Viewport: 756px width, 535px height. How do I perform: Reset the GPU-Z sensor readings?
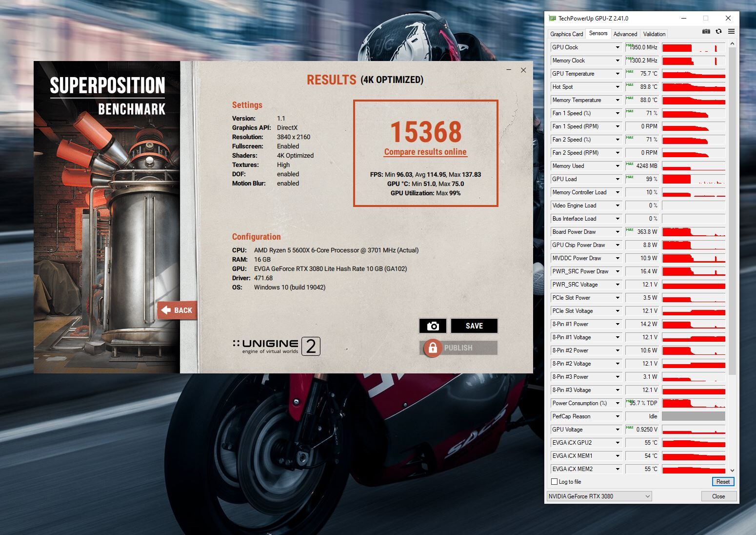(723, 481)
